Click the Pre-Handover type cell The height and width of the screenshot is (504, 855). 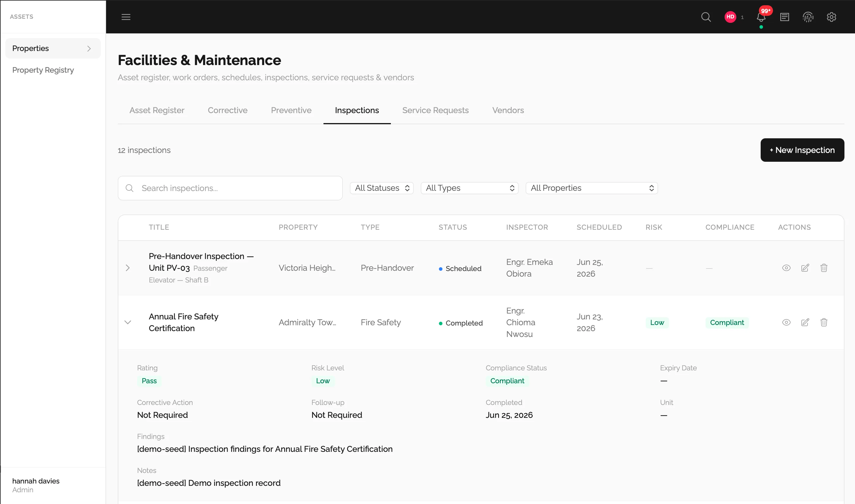tap(387, 268)
